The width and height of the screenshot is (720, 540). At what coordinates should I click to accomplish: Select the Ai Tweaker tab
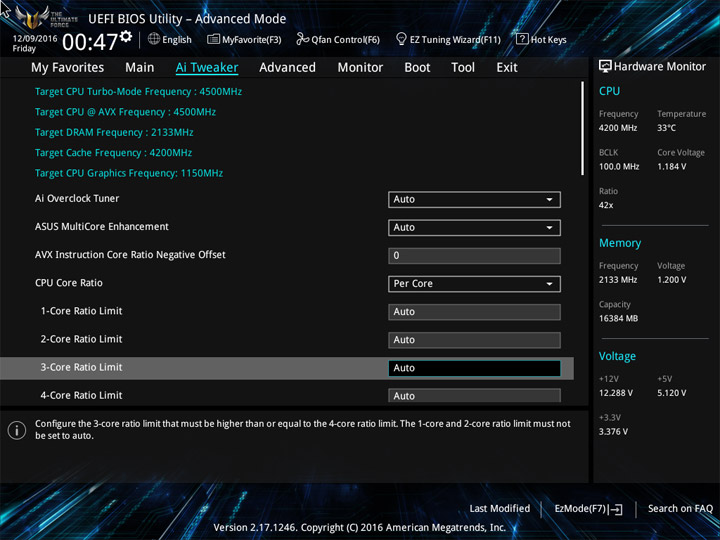coord(207,68)
